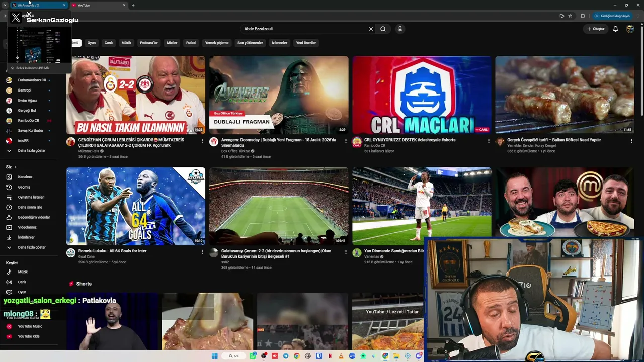Start voice search with the microphone icon
644x362 pixels.
coord(400,29)
